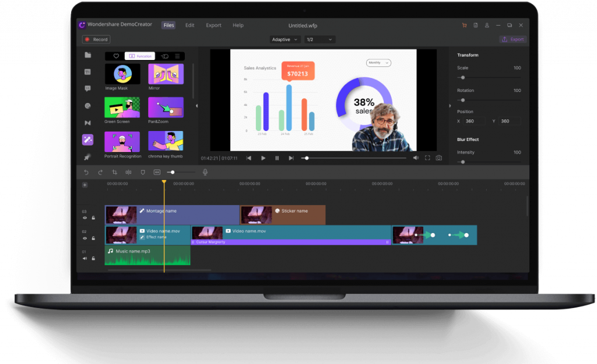Add a marker with shield icon
The image size is (597, 364).
[x=143, y=172]
